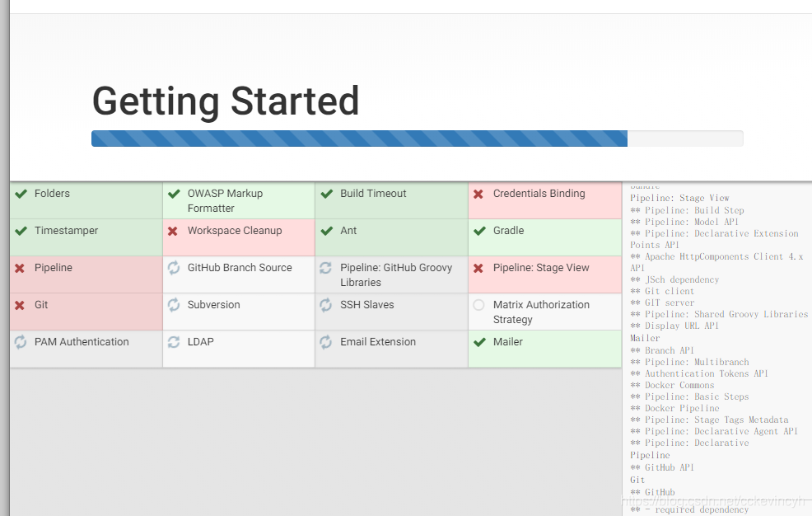Click the '** Pipeline: Basic Steps' log line

689,396
